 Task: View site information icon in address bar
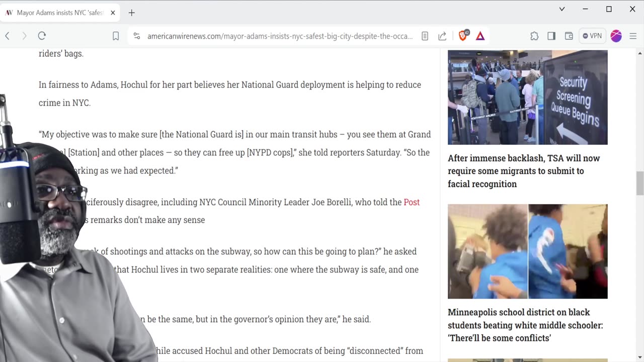(x=136, y=36)
